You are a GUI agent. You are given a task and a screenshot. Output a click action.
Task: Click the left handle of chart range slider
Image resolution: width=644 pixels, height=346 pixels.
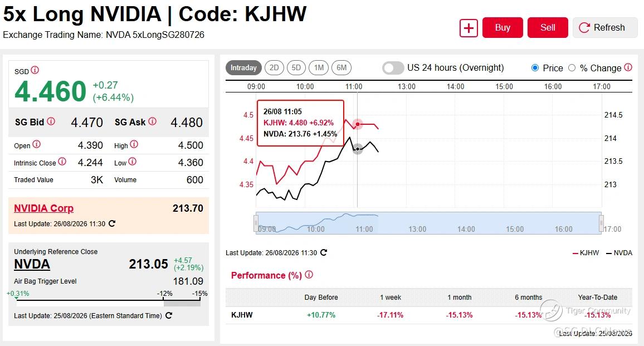click(x=256, y=223)
